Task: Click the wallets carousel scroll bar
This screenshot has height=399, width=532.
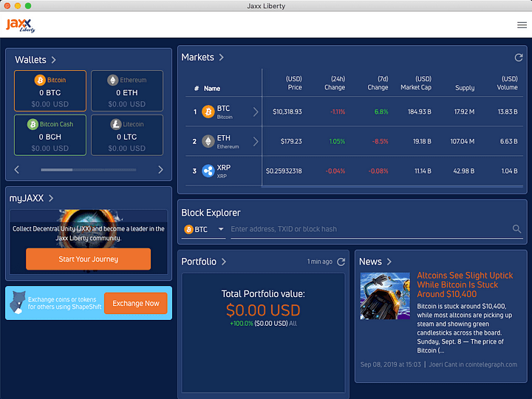Action: click(89, 170)
